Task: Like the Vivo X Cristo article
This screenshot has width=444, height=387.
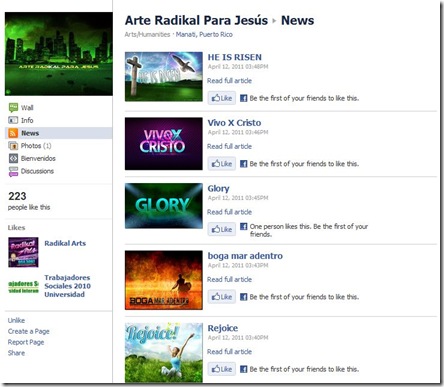Action: (222, 164)
